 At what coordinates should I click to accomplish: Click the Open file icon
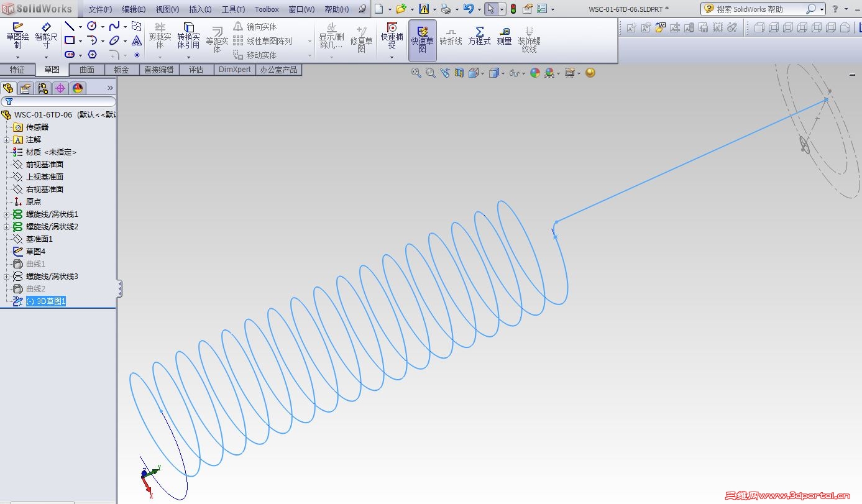pos(401,9)
